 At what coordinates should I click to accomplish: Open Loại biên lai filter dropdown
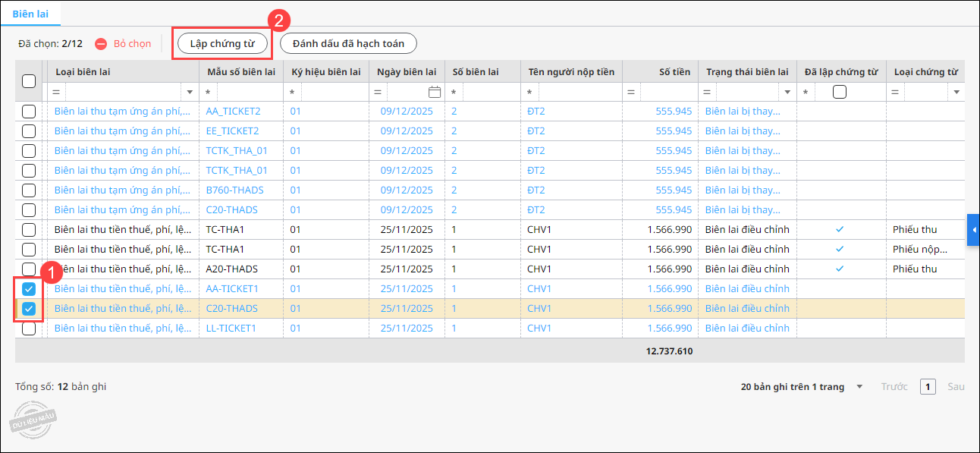[x=190, y=92]
